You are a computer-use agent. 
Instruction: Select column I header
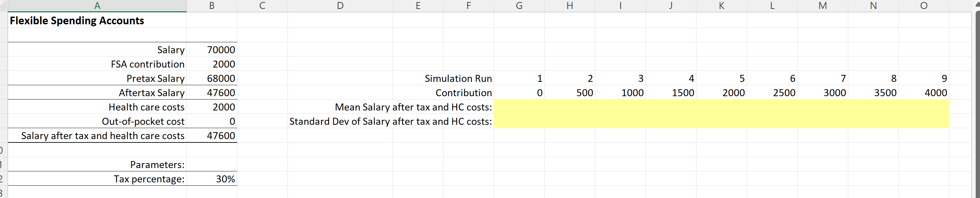point(621,6)
